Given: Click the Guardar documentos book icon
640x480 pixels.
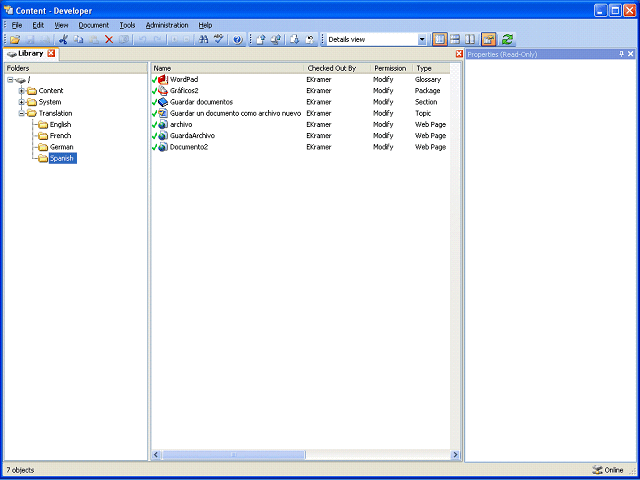Looking at the screenshot, I should [163, 102].
